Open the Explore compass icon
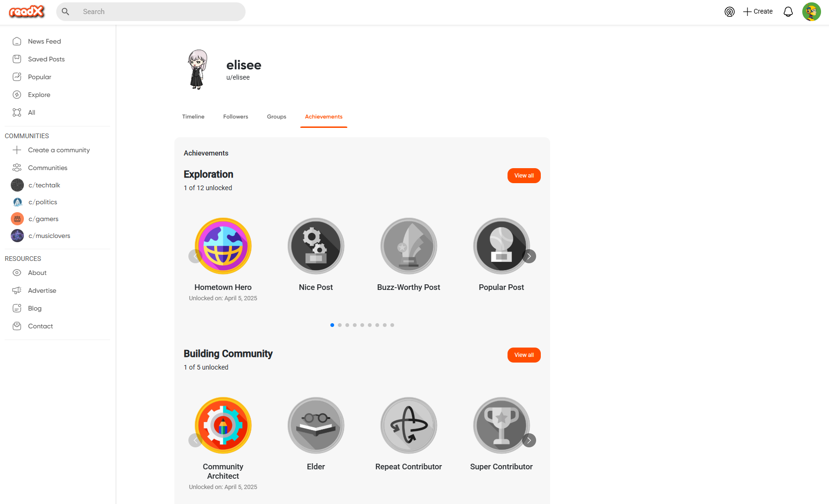829x504 pixels. (17, 95)
